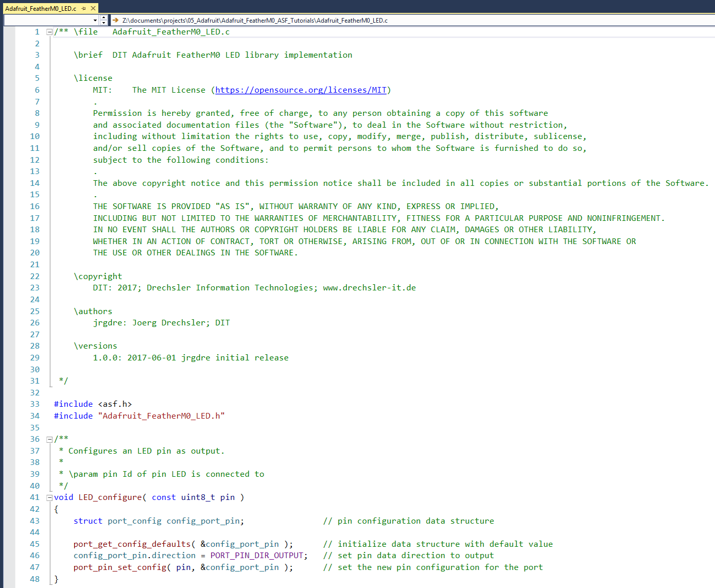Click 'The above copyright notice' line

(401, 183)
